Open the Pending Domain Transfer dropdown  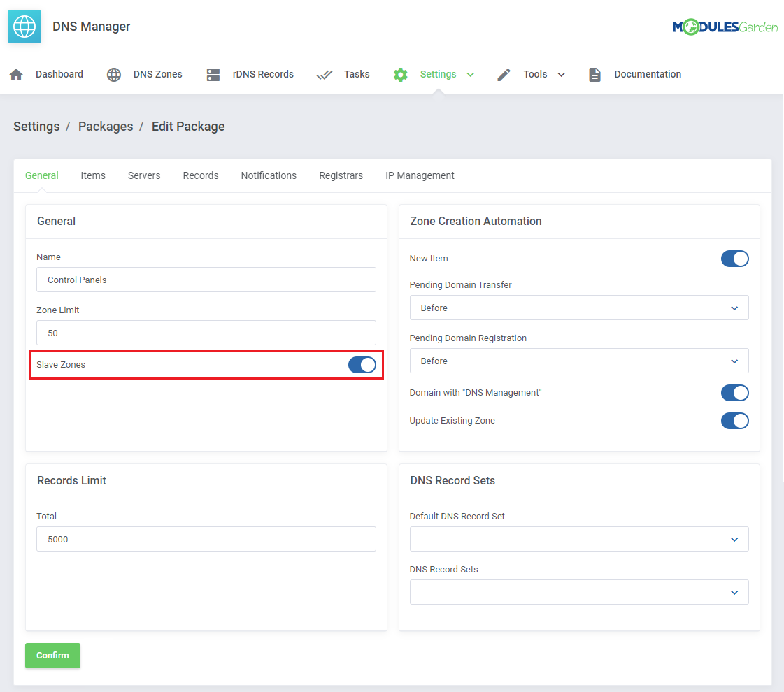click(579, 308)
